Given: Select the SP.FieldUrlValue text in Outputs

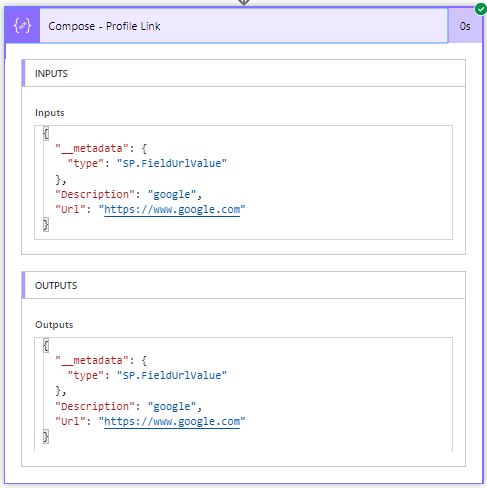Looking at the screenshot, I should pos(172,375).
